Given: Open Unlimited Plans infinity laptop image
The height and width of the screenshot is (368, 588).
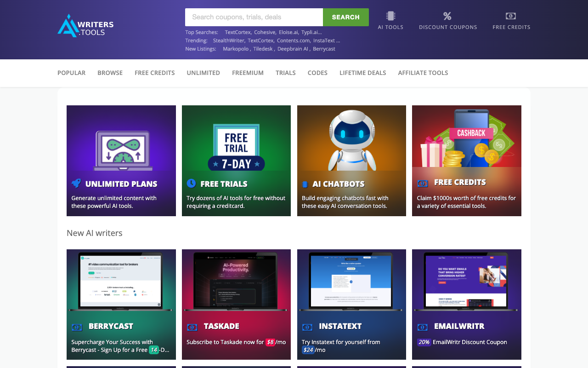Looking at the screenshot, I should (x=121, y=138).
